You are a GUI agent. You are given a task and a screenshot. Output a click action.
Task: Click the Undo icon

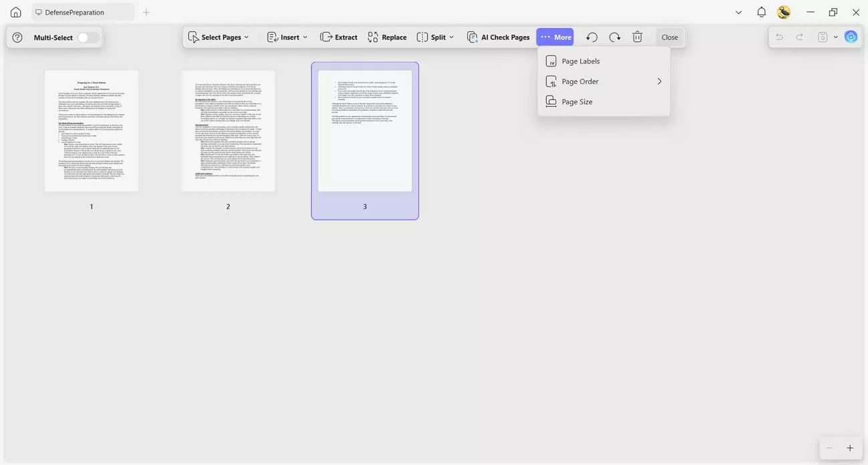[x=779, y=36]
